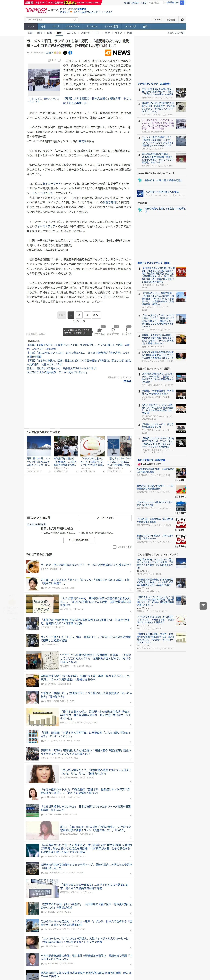Dismiss the '修学旅行先で相次ぐ' recommended card

77,471
